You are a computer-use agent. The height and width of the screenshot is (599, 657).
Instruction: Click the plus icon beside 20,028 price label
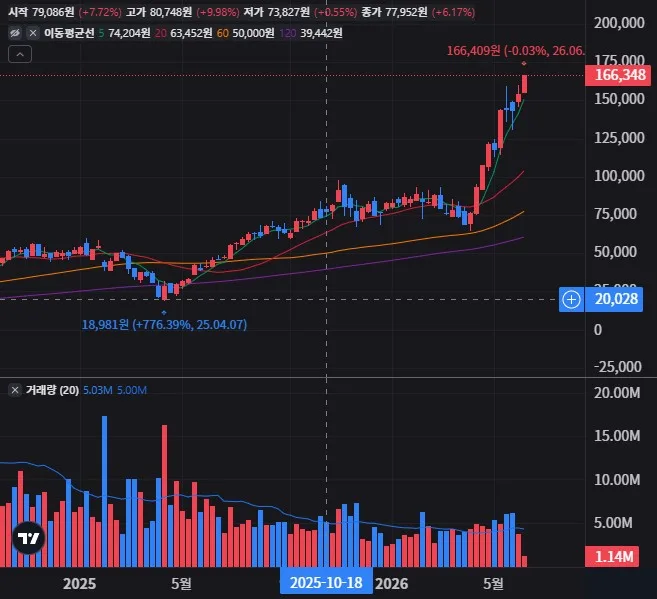(x=571, y=300)
